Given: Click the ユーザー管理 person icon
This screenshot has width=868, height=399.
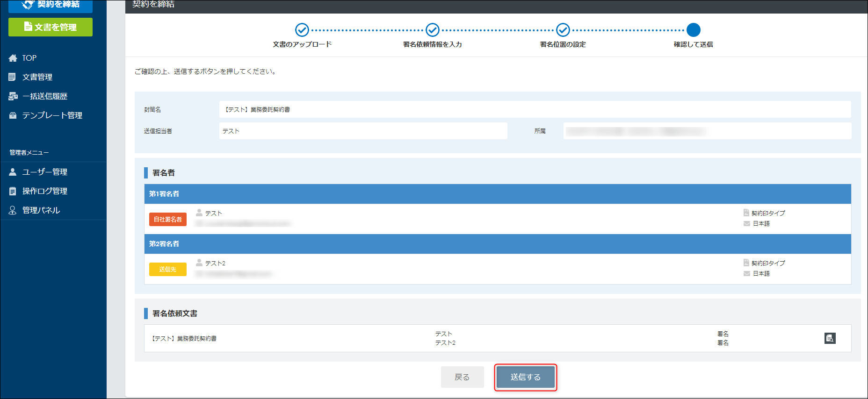Looking at the screenshot, I should pos(13,172).
